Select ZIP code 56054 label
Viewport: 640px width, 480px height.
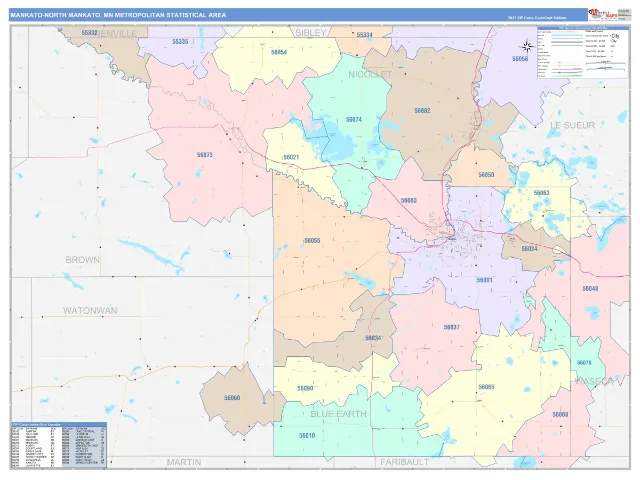(279, 52)
